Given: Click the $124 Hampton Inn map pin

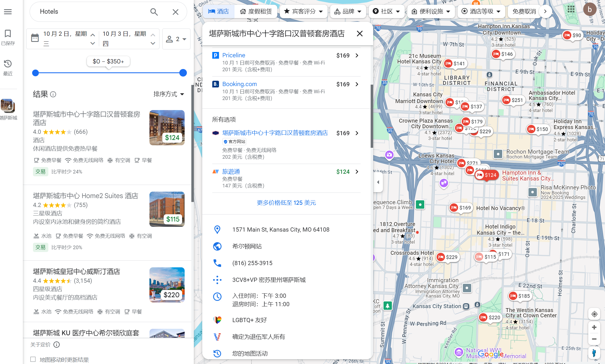Looking at the screenshot, I should [x=487, y=175].
